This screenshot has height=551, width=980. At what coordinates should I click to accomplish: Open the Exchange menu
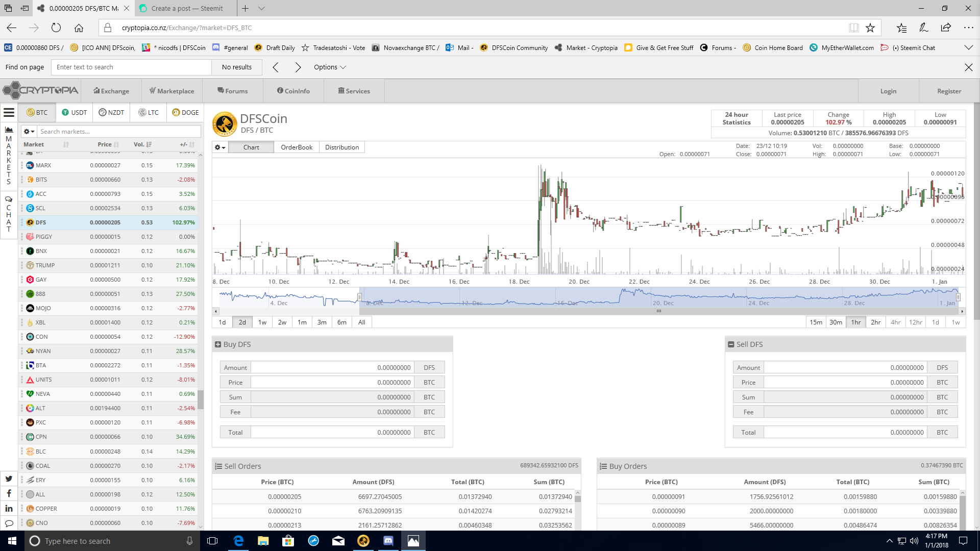click(111, 91)
